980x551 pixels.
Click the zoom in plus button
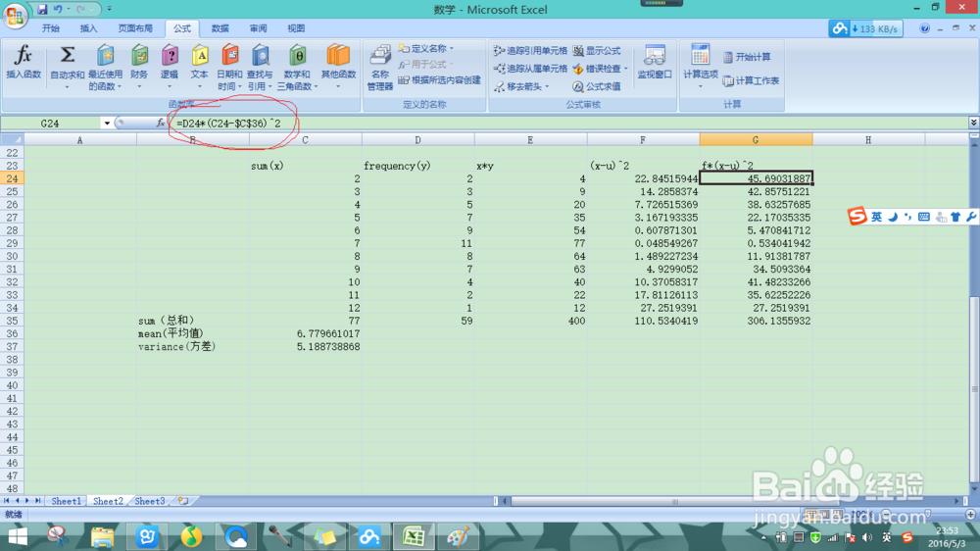tap(970, 514)
